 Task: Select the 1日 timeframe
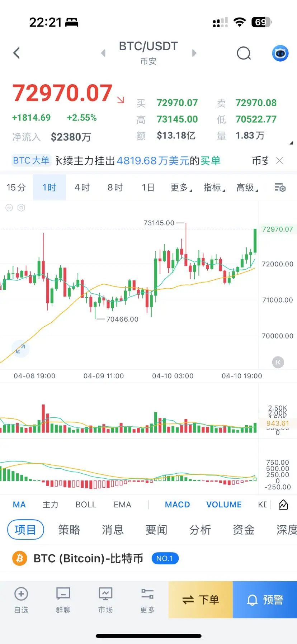[x=148, y=188]
